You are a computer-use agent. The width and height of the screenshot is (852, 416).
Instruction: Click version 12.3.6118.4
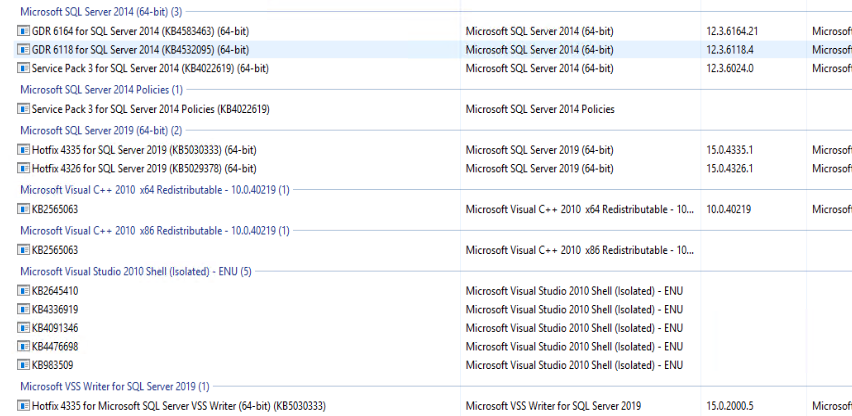click(730, 50)
